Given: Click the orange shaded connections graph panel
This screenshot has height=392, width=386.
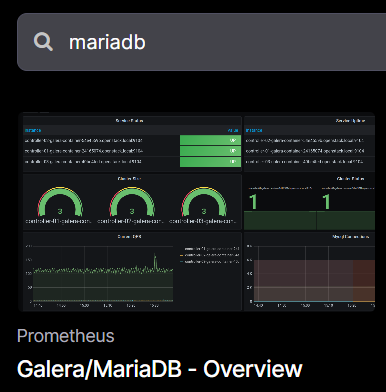Looking at the screenshot, I should (x=314, y=281).
